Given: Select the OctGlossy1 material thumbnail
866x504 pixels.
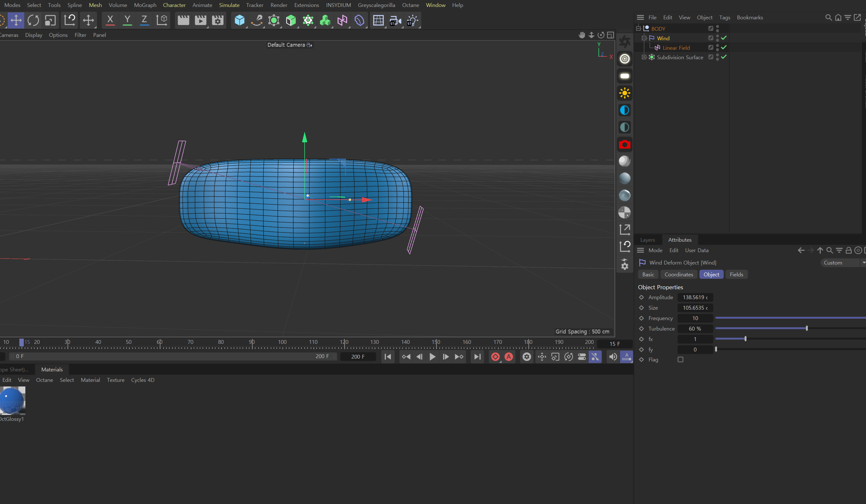Looking at the screenshot, I should point(12,400).
